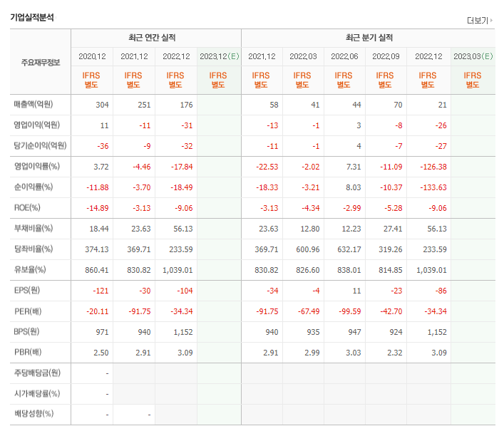Select EPS value -86
The width and height of the screenshot is (504, 431).
coord(441,291)
